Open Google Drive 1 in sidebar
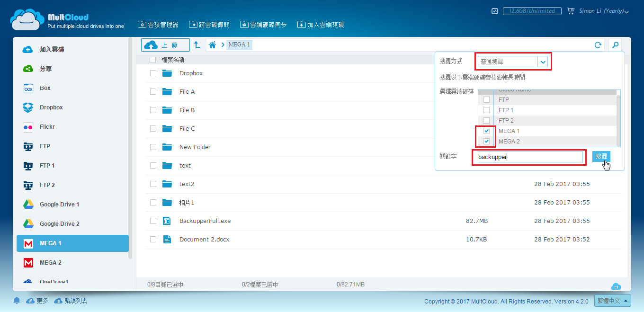The width and height of the screenshot is (644, 312). tap(72, 205)
